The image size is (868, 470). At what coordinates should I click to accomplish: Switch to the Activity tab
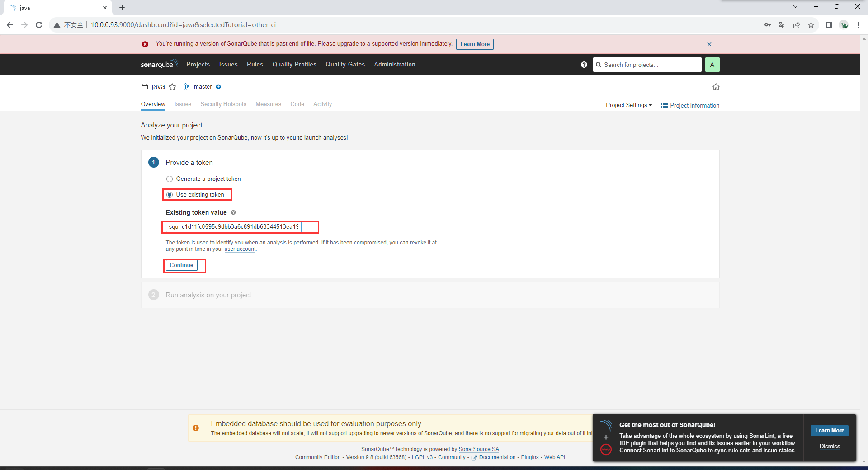coord(322,104)
